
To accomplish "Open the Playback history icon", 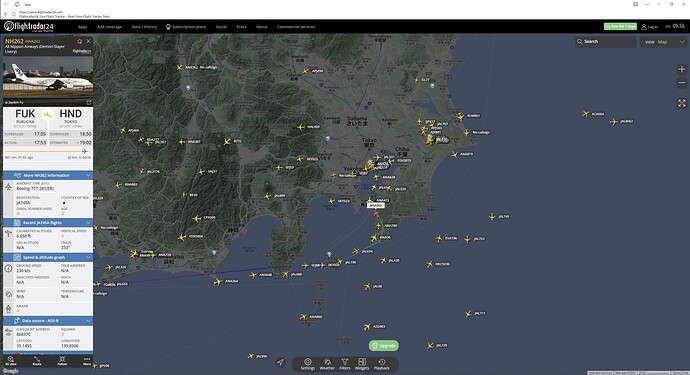I will tap(382, 364).
